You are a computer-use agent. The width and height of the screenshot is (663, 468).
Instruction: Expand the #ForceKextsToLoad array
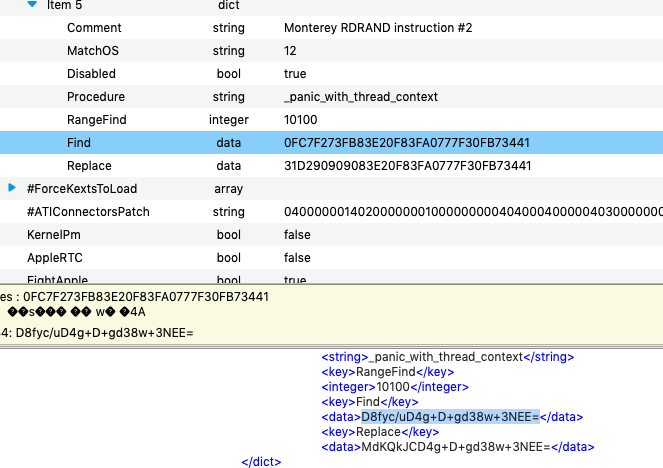click(12, 188)
